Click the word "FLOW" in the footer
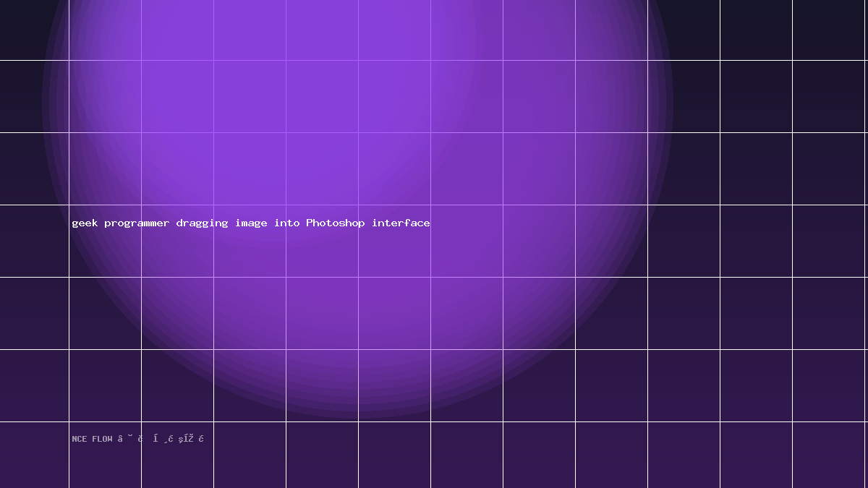This screenshot has height=488, width=868. click(103, 439)
